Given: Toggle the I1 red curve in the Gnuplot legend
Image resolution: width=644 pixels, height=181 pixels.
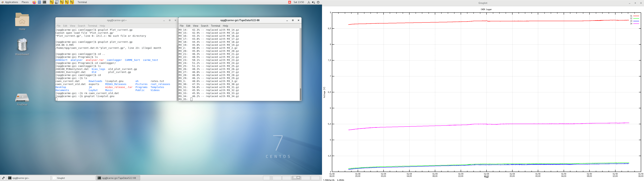Looking at the screenshot, I should 634,16.
